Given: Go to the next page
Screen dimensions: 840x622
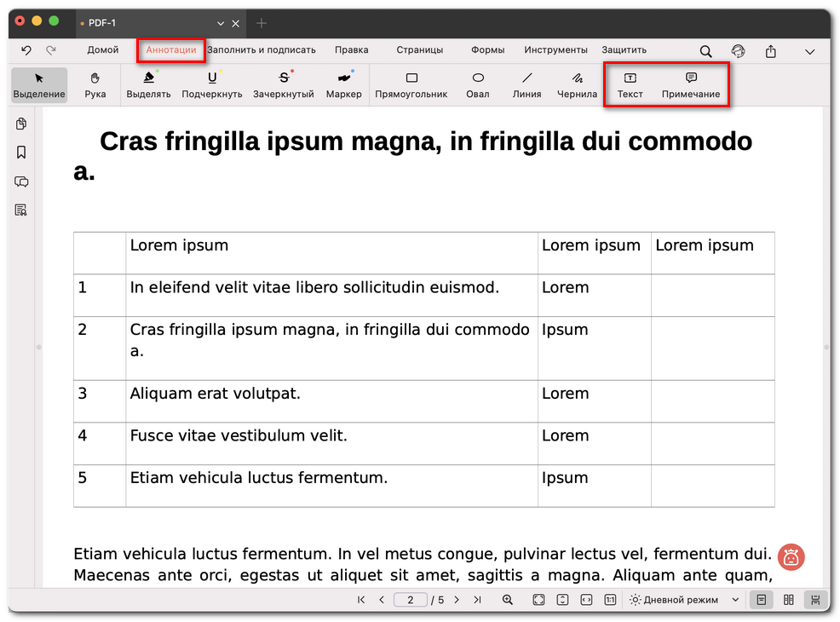Looking at the screenshot, I should click(x=457, y=600).
